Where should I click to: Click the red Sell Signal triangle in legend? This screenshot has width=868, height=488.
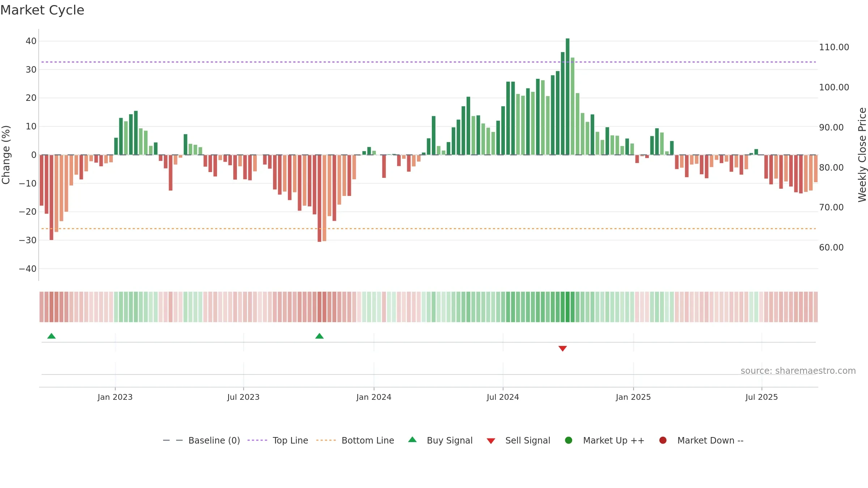[x=491, y=441]
